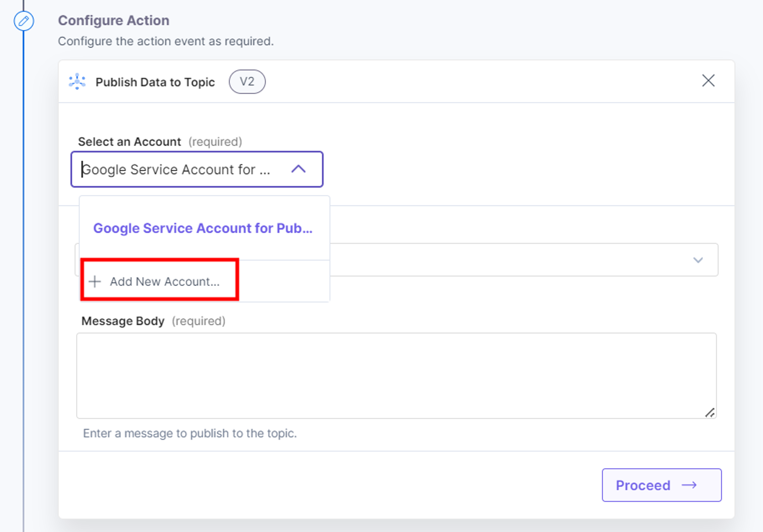Click the Configure Action heading
Image resolution: width=763 pixels, height=532 pixels.
[114, 21]
